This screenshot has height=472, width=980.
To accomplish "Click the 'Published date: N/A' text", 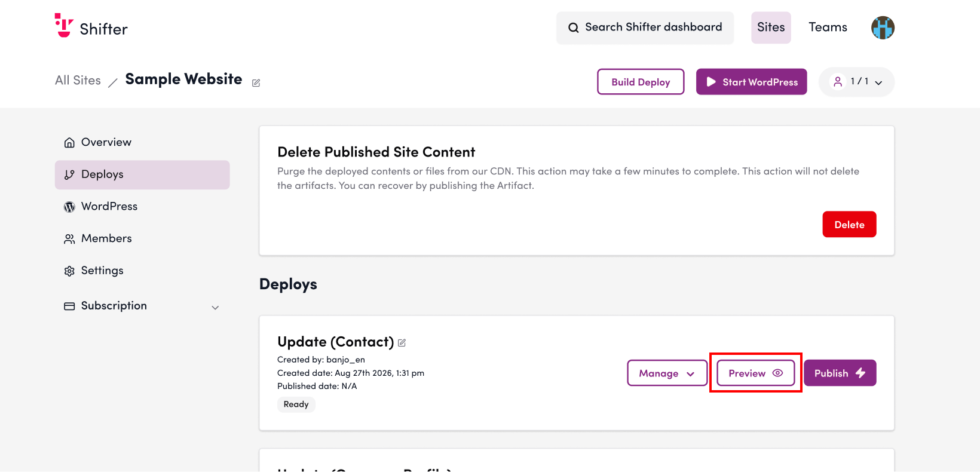I will 317,386.
